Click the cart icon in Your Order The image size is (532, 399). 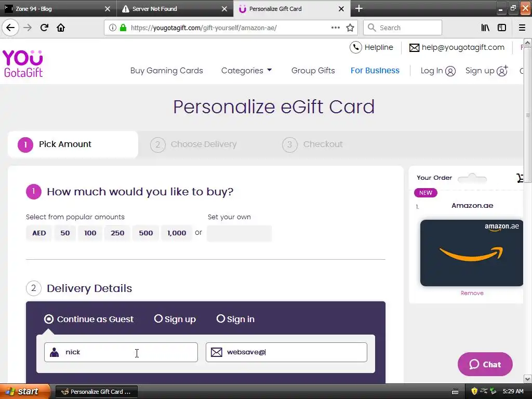coord(520,178)
